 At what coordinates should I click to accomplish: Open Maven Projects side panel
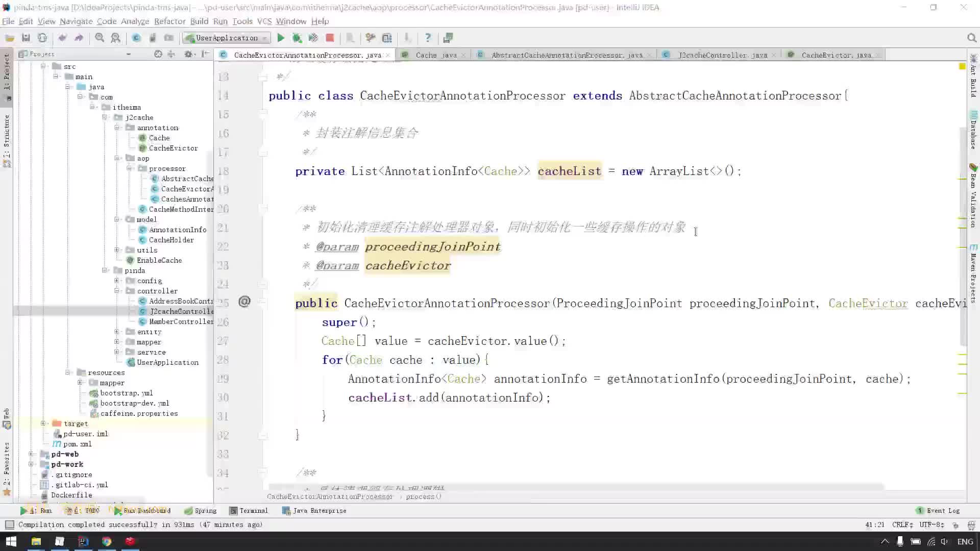[x=974, y=274]
